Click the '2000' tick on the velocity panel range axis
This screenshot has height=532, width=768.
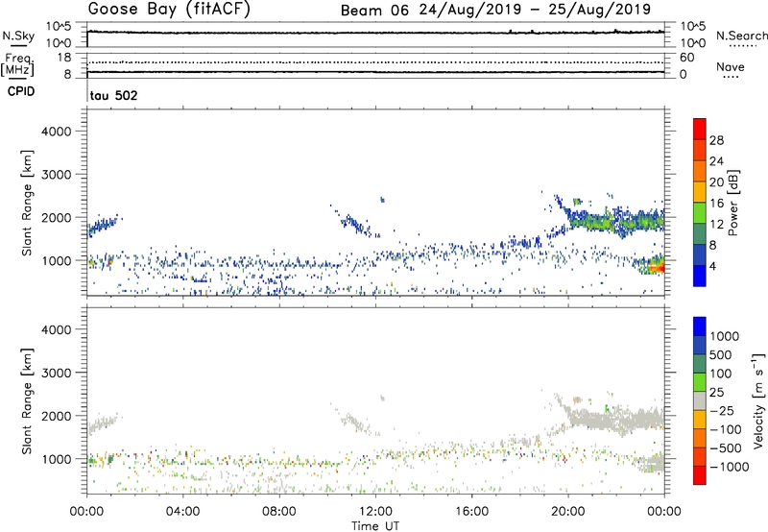pyautogui.click(x=57, y=416)
